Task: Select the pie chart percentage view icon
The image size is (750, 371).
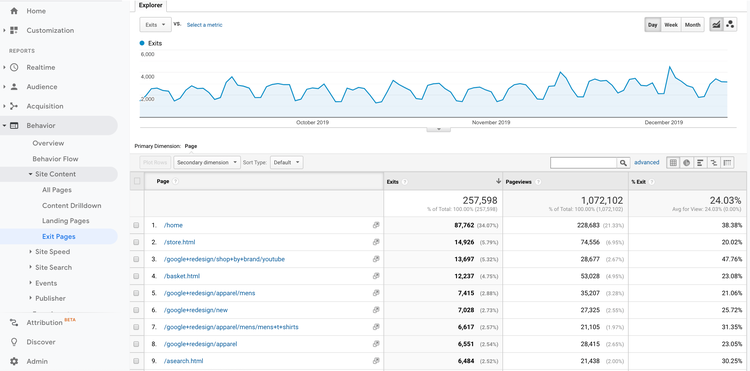Action: pos(686,163)
